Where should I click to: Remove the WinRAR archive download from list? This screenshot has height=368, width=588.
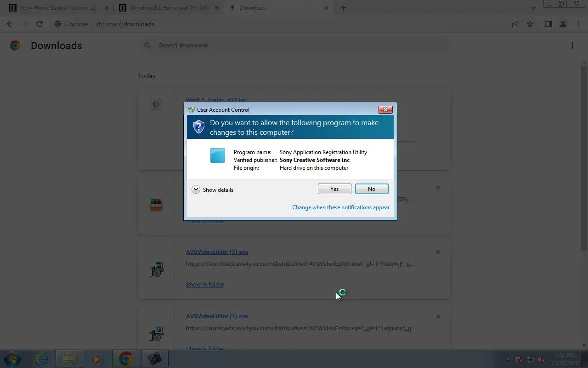coord(438,188)
